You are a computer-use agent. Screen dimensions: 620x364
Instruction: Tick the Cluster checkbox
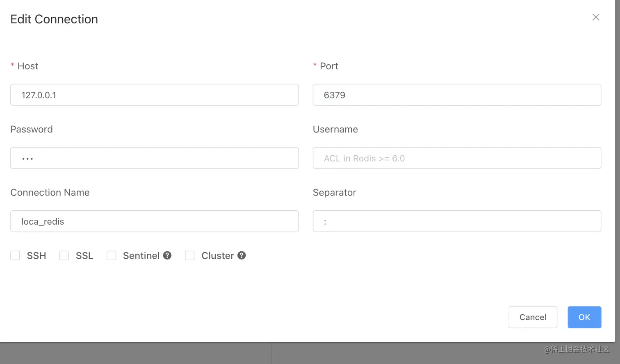(190, 255)
